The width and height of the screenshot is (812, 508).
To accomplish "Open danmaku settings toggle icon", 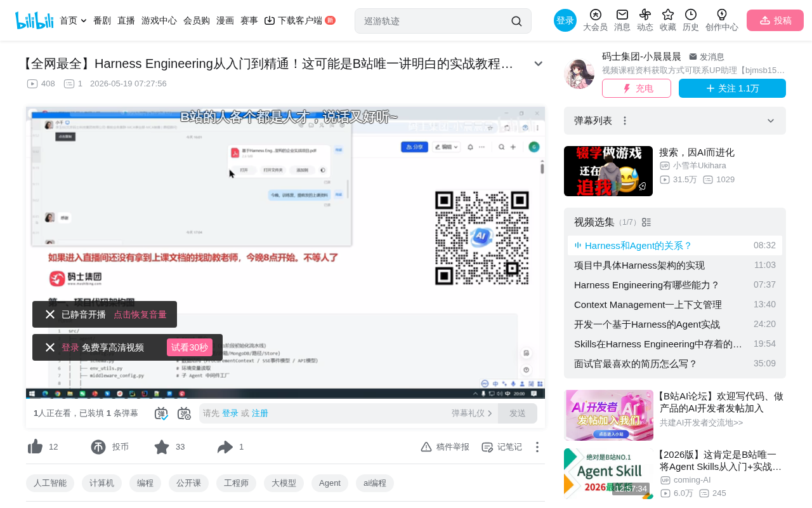I will [184, 413].
